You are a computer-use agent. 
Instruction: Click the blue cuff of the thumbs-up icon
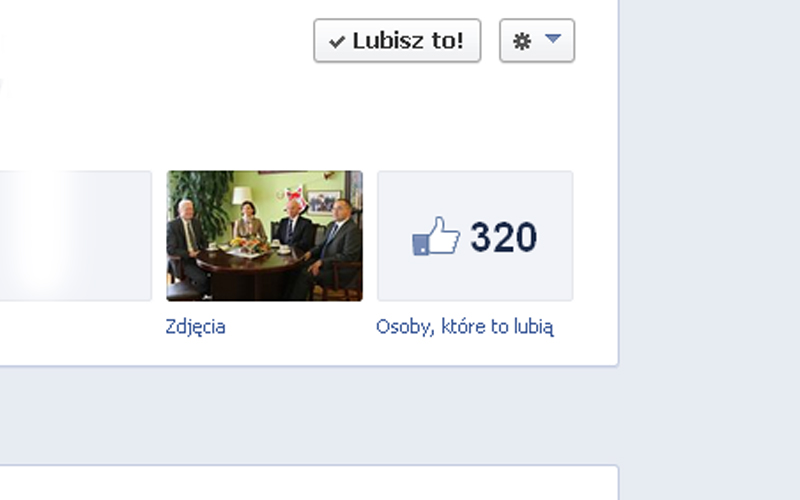(x=420, y=244)
